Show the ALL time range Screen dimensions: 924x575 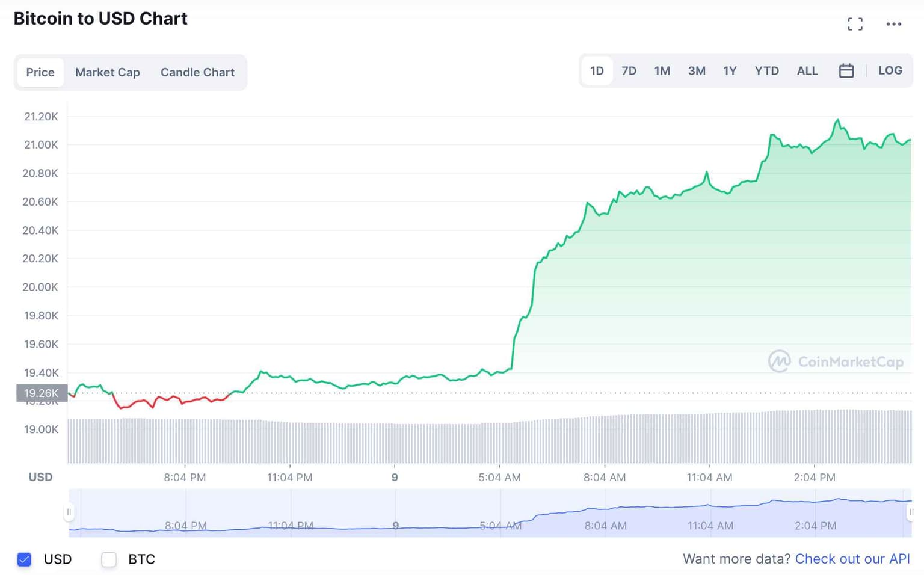807,71
